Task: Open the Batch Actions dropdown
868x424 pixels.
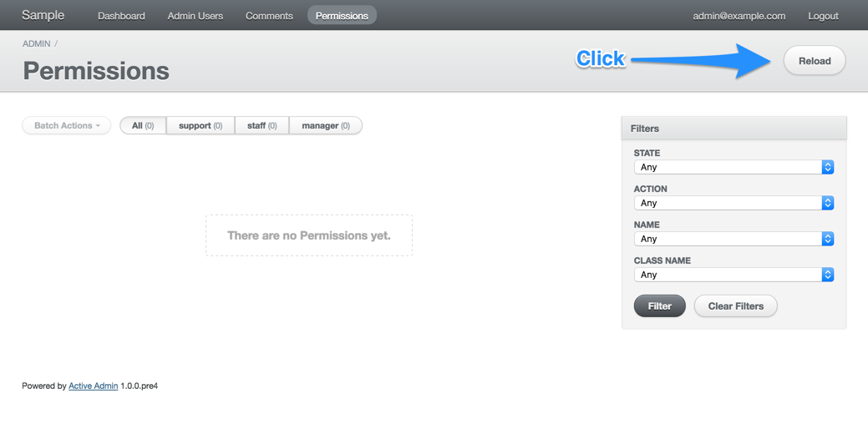Action: point(66,126)
